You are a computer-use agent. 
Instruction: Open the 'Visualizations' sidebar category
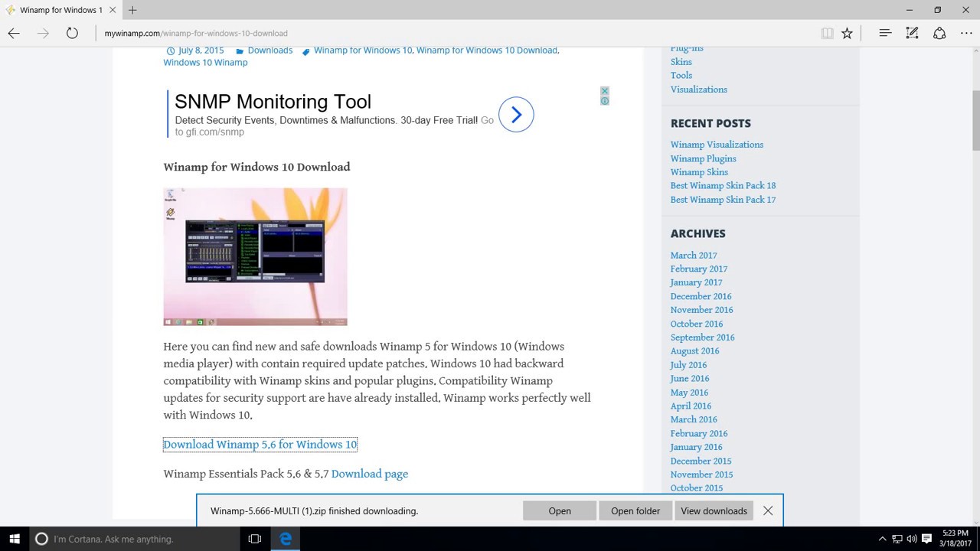699,90
